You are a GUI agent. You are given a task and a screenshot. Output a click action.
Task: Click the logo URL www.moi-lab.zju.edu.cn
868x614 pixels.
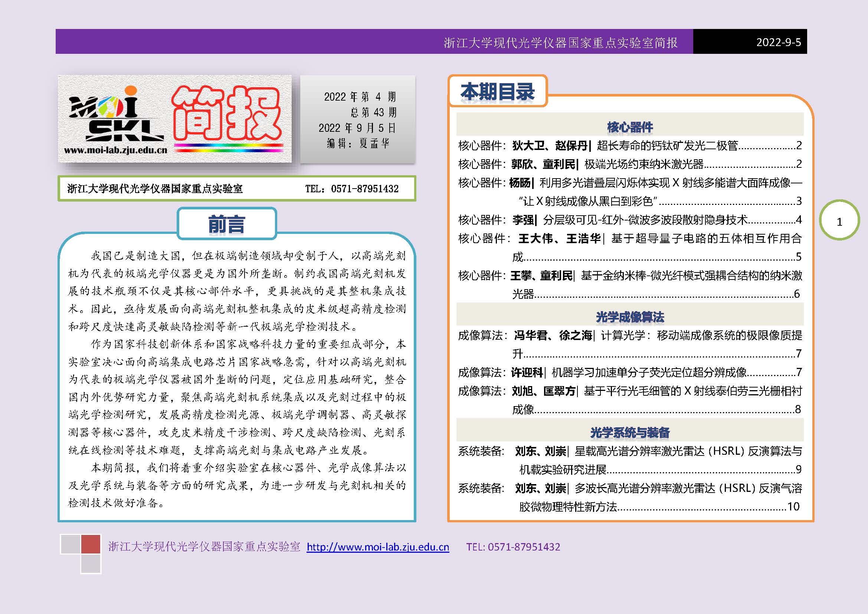(116, 150)
